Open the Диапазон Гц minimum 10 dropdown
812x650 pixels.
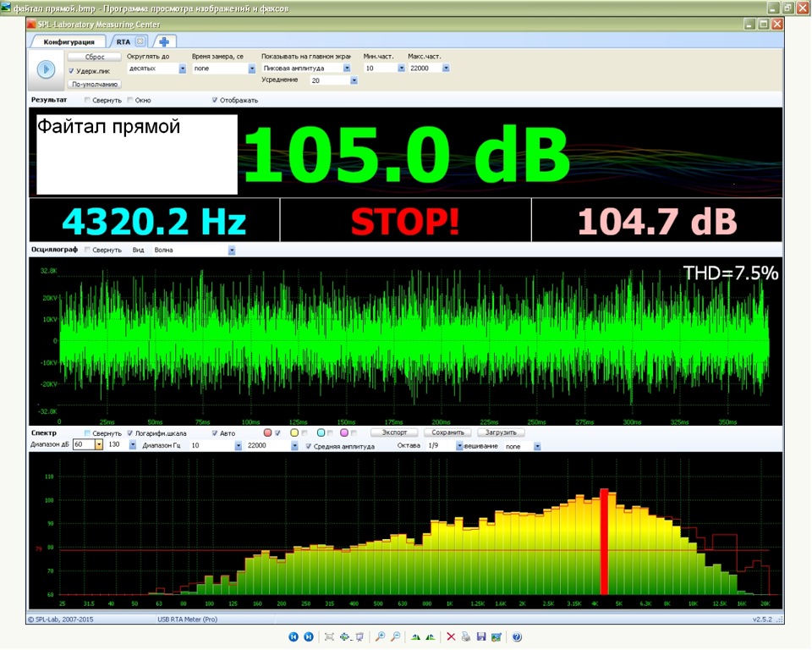coord(239,446)
